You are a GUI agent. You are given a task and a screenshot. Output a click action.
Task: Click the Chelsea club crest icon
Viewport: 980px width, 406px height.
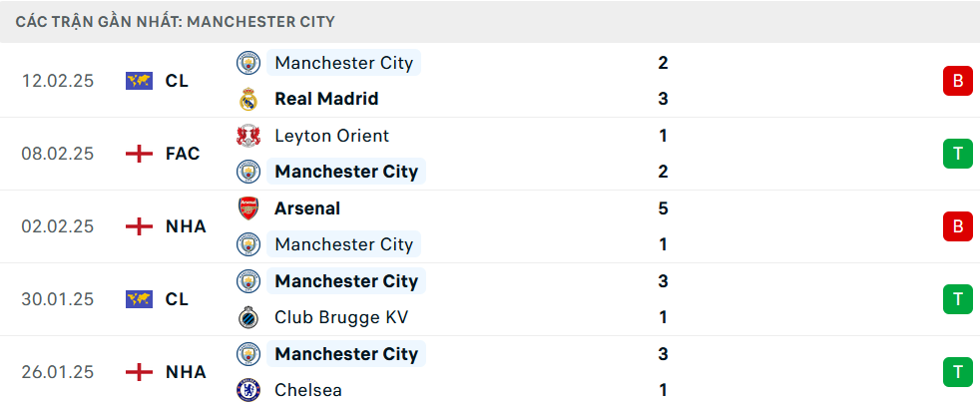247,390
